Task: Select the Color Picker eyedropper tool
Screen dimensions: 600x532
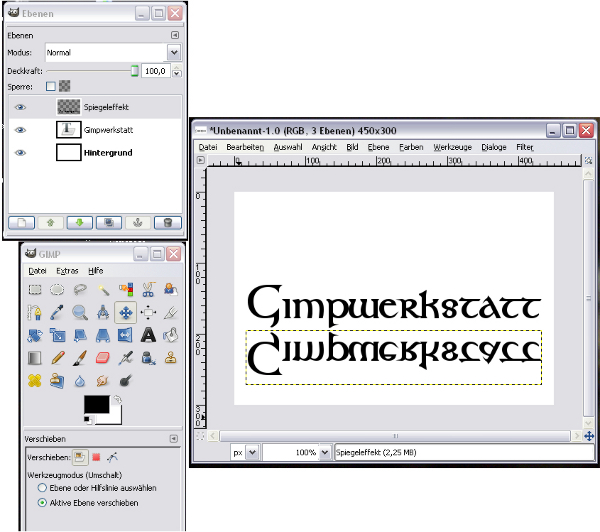Action: pos(57,312)
